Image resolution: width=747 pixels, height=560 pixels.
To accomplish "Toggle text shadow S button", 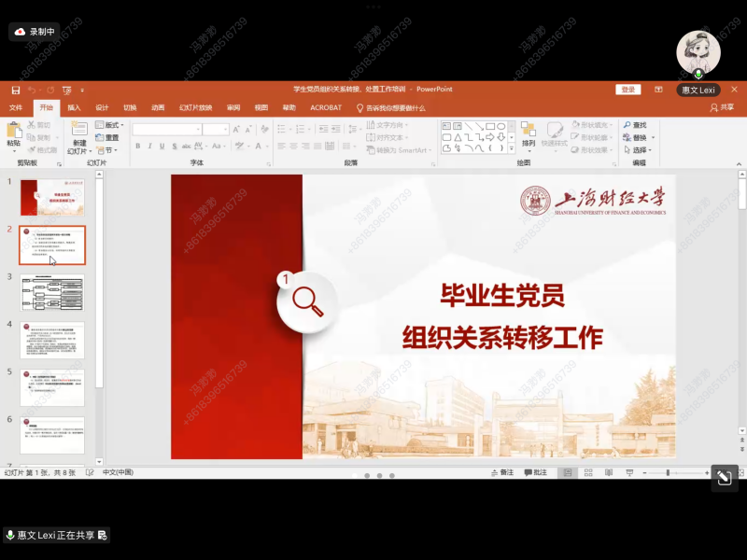I will point(175,146).
